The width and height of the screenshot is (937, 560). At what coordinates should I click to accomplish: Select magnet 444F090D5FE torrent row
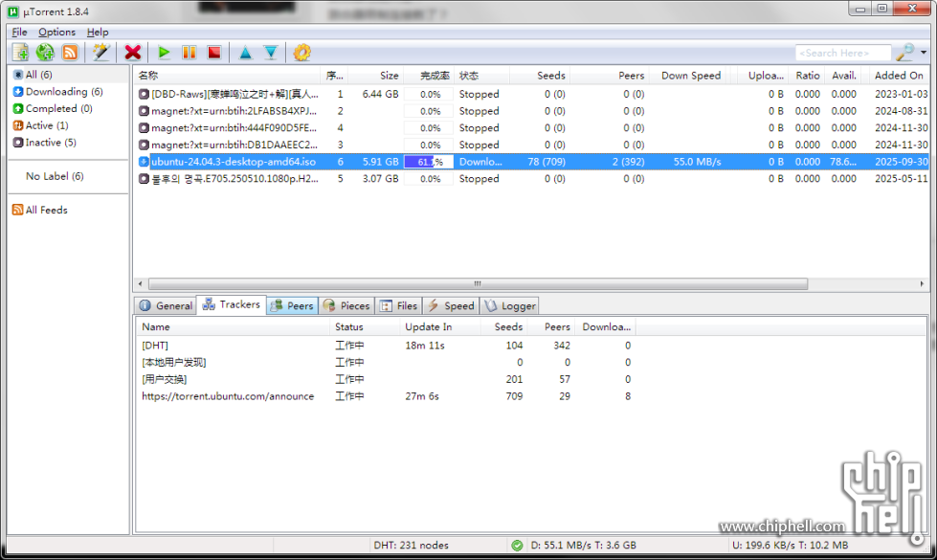pyautogui.click(x=532, y=128)
